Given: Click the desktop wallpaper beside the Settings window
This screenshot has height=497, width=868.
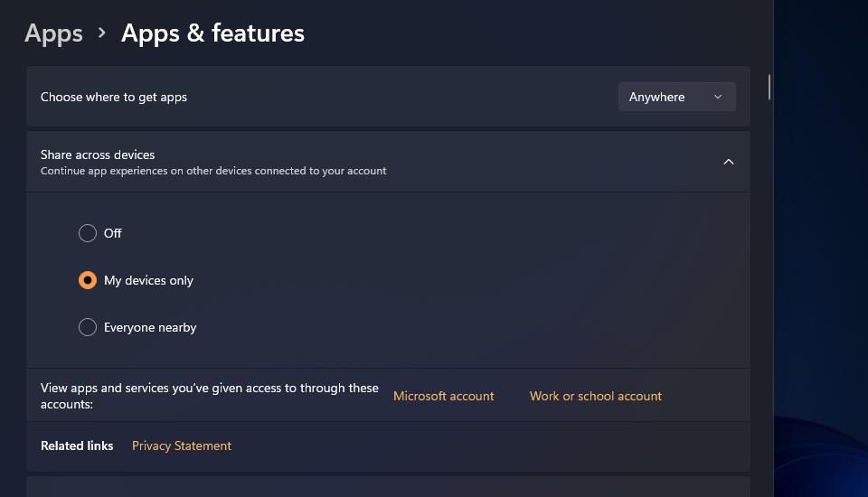Looking at the screenshot, I should [x=821, y=221].
